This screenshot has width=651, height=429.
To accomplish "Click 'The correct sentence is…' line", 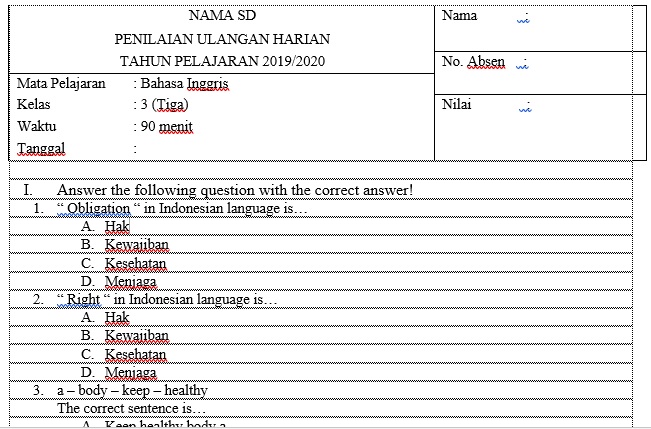I will coord(132,408).
